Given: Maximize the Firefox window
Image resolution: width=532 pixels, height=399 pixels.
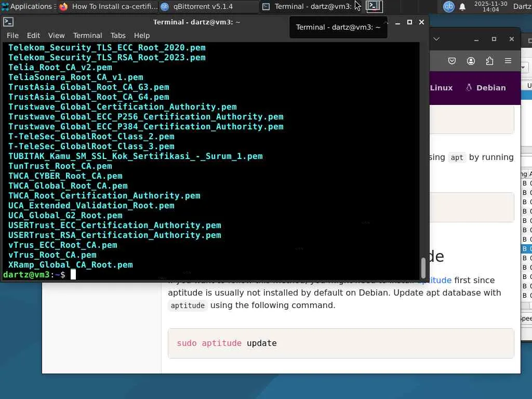Looking at the screenshot, I should (x=494, y=39).
